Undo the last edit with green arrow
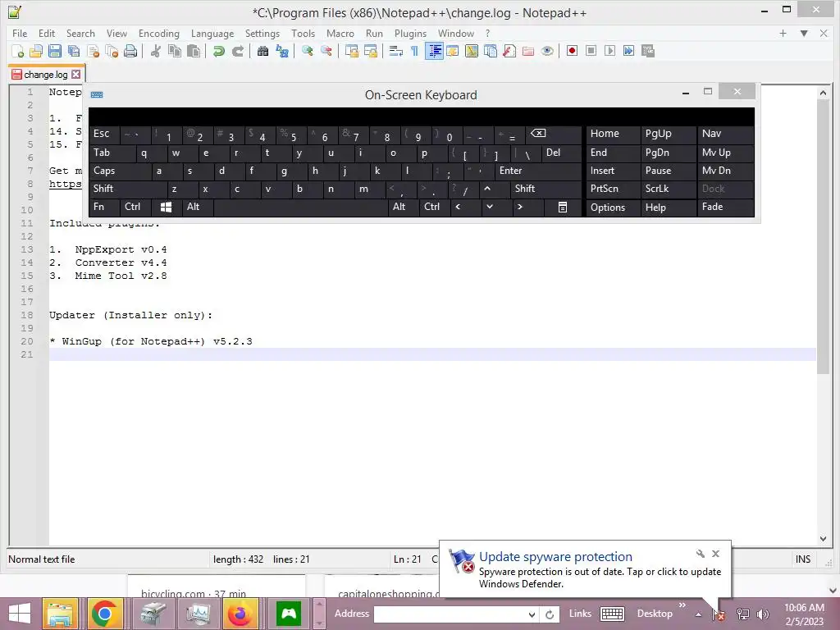The image size is (840, 630). [x=218, y=51]
